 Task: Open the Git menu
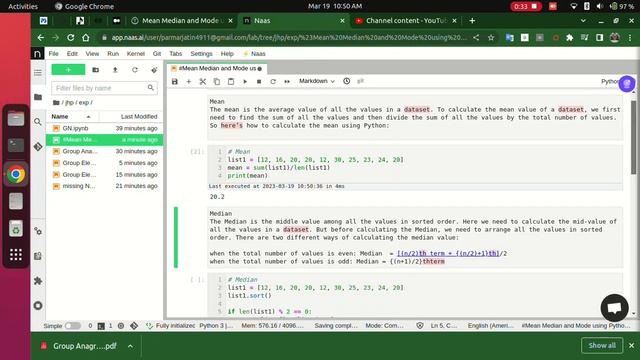point(157,53)
